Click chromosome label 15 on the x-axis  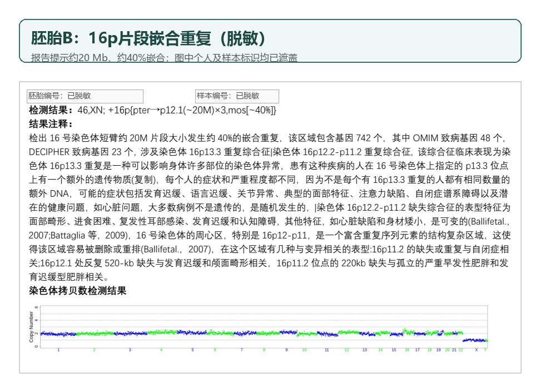coord(394,350)
